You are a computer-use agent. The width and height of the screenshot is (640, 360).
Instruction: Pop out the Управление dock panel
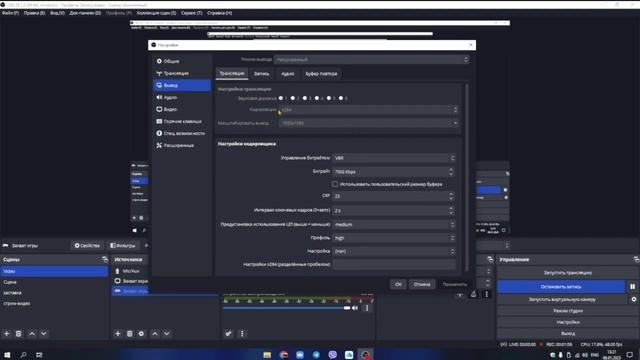pyautogui.click(x=636, y=259)
